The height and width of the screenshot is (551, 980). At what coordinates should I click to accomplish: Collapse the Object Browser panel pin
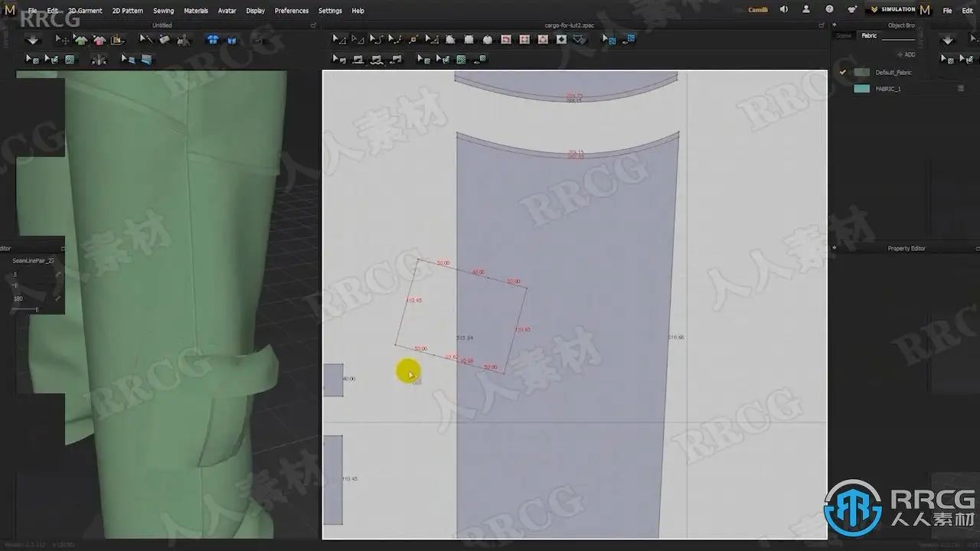pyautogui.click(x=835, y=25)
